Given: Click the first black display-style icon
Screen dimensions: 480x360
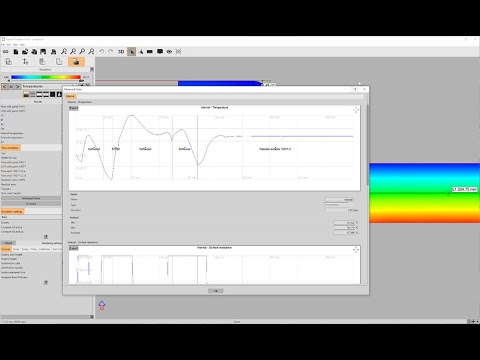Looking at the screenshot, I should click(26, 95).
